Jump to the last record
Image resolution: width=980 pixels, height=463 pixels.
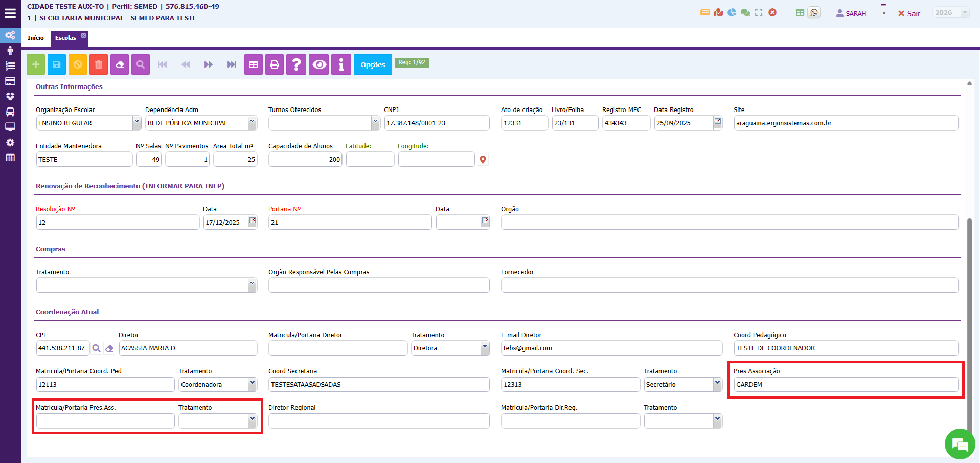232,64
